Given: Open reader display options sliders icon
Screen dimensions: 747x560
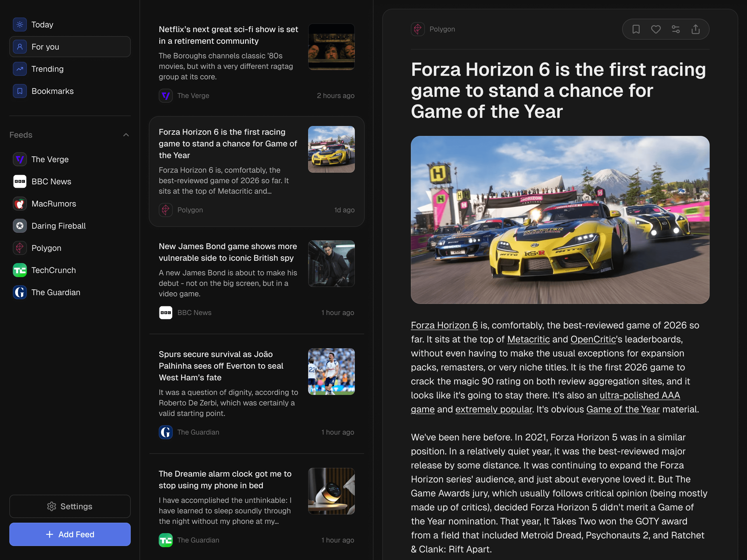Looking at the screenshot, I should tap(676, 29).
